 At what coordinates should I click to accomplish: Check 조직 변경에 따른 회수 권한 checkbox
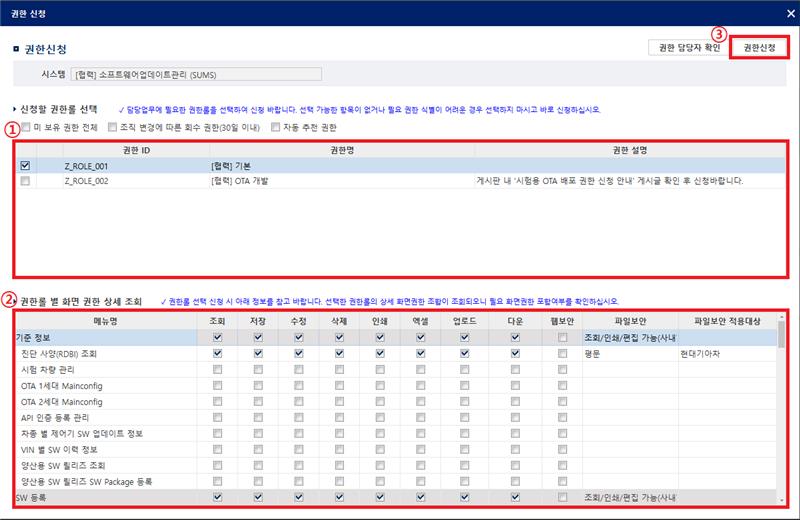(112, 127)
